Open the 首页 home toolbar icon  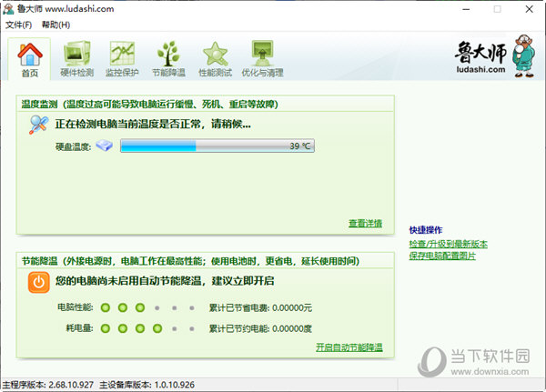(x=30, y=56)
